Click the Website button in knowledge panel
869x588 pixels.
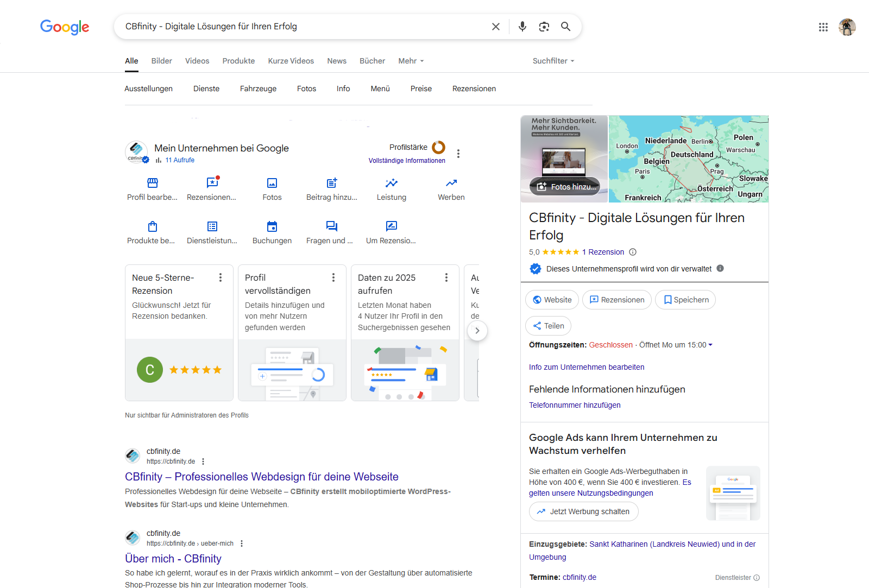coord(552,300)
